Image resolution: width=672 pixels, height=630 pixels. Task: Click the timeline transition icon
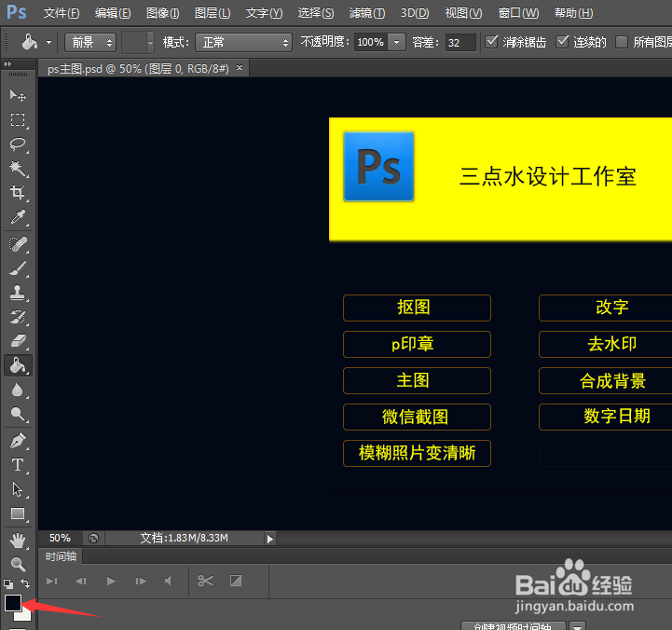236,582
